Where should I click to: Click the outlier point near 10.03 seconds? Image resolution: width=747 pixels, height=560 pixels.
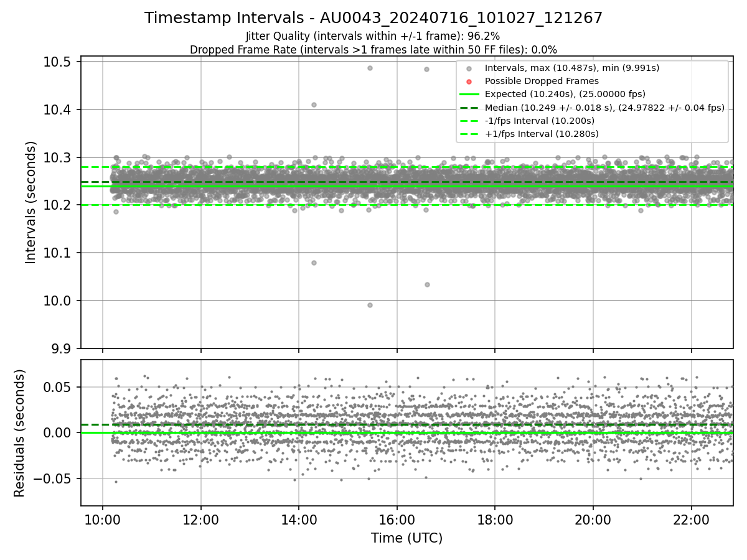427,284
